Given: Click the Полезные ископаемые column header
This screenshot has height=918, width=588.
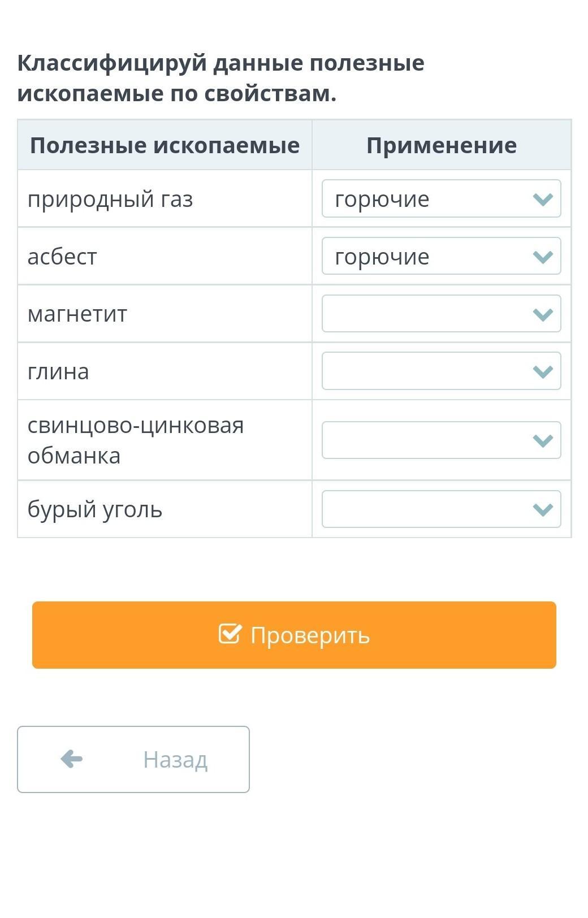Looking at the screenshot, I should (165, 145).
